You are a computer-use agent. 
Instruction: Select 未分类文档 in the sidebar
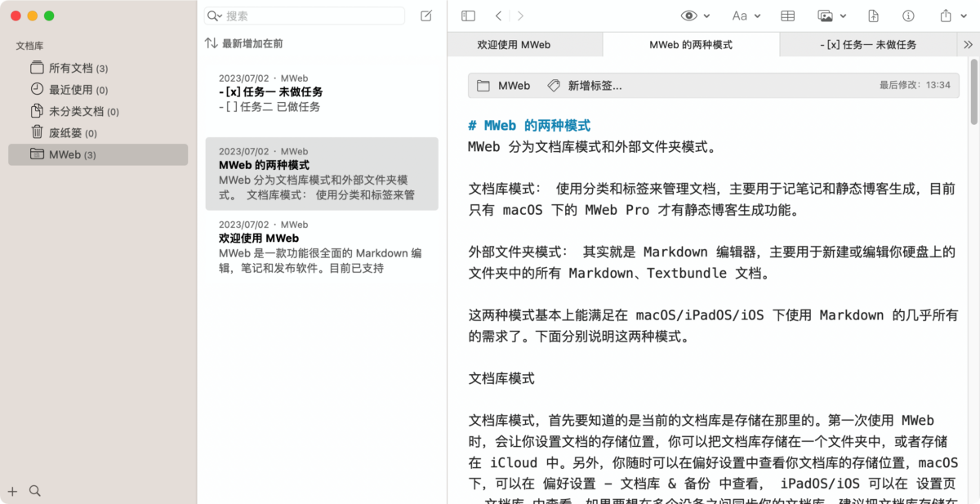coord(98,111)
